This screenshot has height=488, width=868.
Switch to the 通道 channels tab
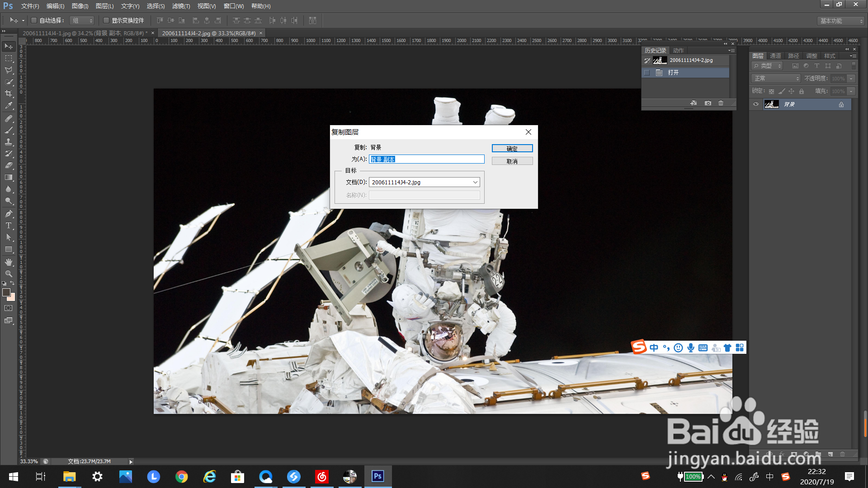[x=776, y=56]
